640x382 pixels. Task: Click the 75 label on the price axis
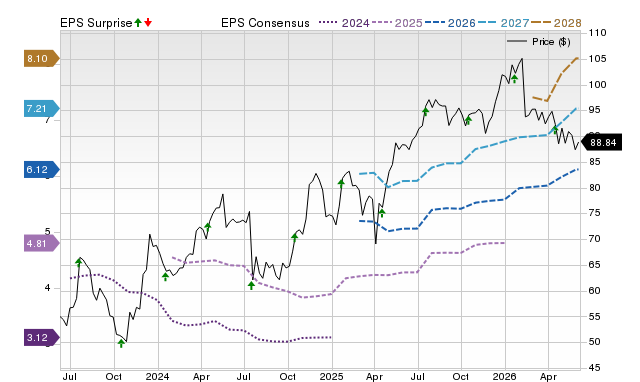pos(595,213)
